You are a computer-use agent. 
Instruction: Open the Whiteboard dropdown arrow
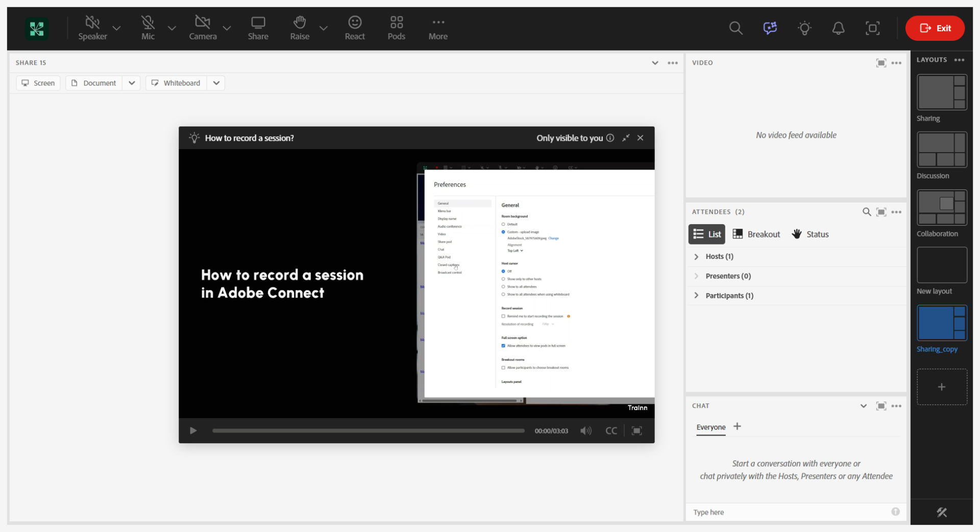click(216, 83)
